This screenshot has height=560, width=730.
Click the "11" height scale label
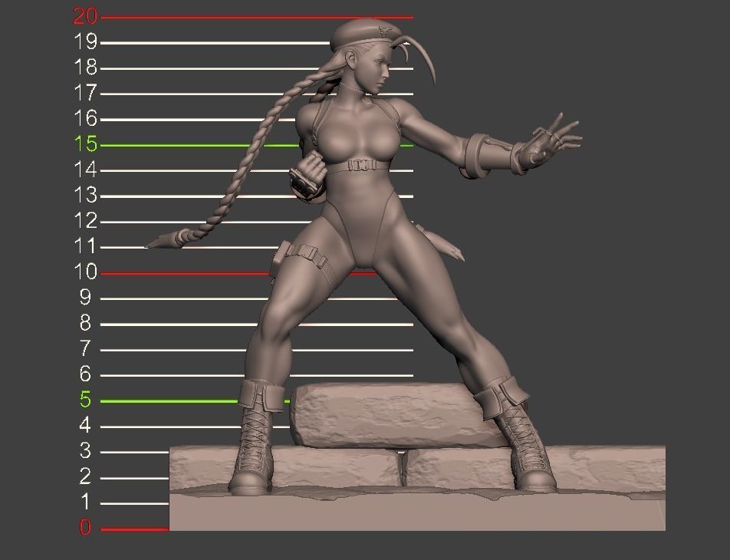tap(86, 246)
